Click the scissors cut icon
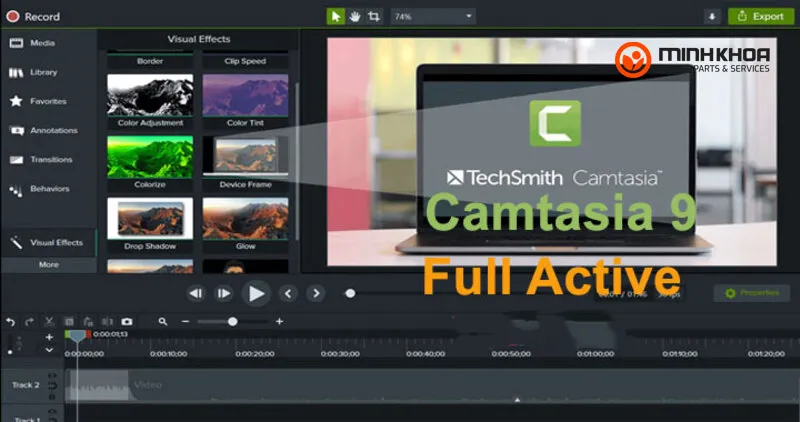This screenshot has height=422, width=800. click(x=49, y=322)
